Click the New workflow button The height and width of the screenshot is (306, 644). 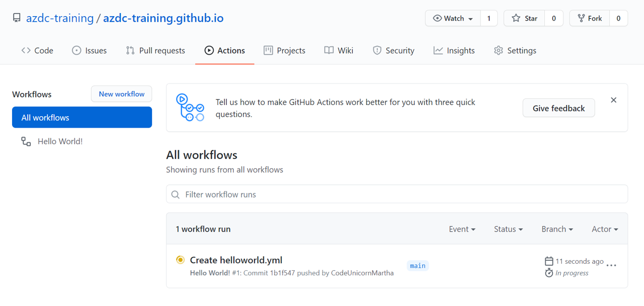click(x=121, y=94)
